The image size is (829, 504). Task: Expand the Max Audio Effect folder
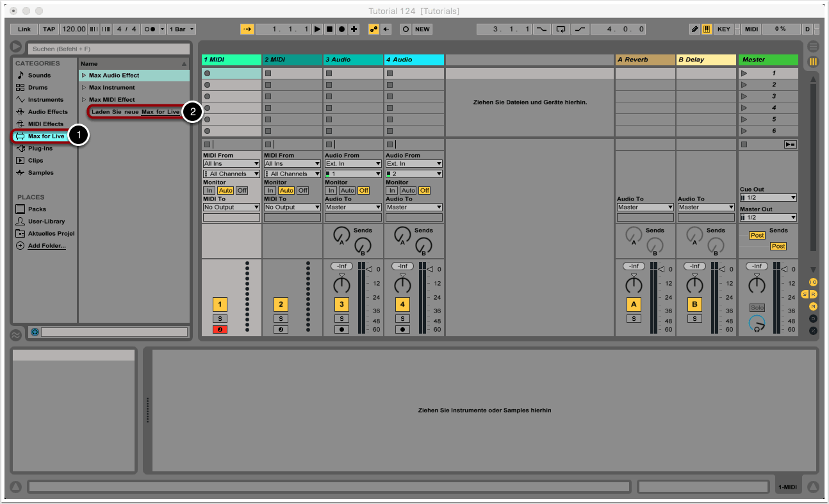click(x=84, y=76)
